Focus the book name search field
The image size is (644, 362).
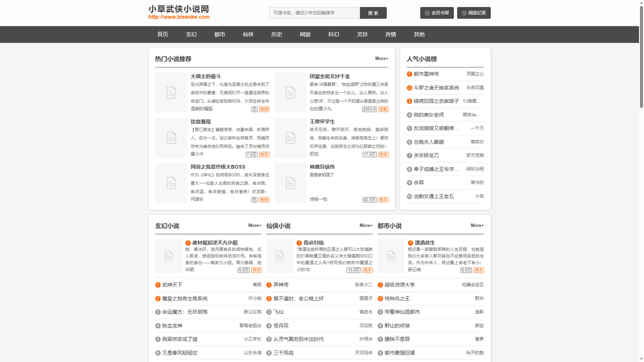coord(314,13)
